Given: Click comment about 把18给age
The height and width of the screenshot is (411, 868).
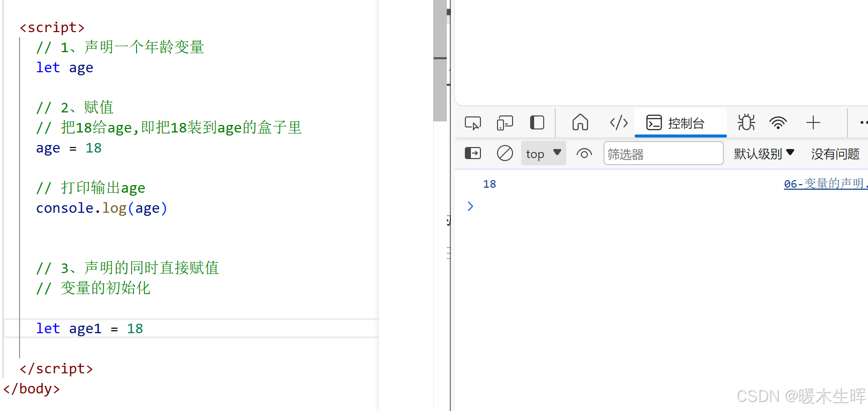Looking at the screenshot, I should 169,128.
